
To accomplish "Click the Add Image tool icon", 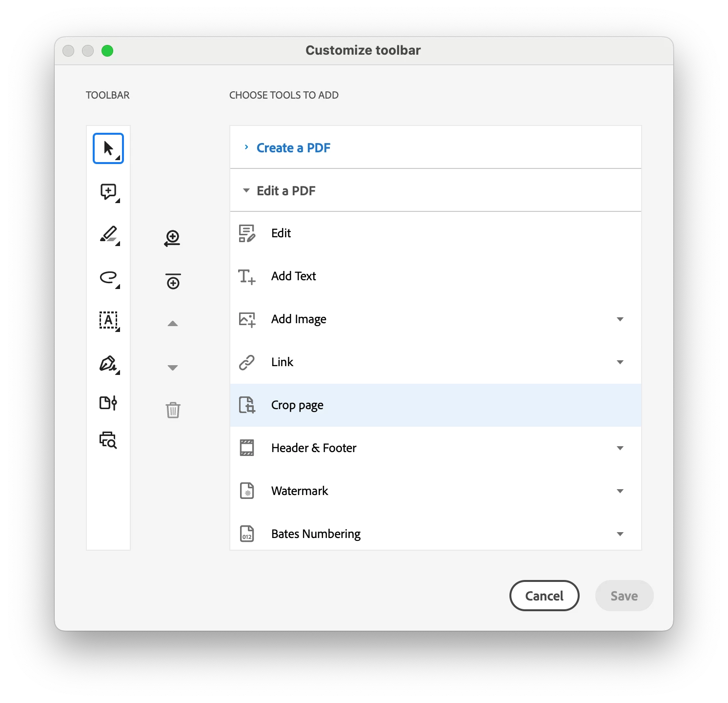I will [247, 319].
